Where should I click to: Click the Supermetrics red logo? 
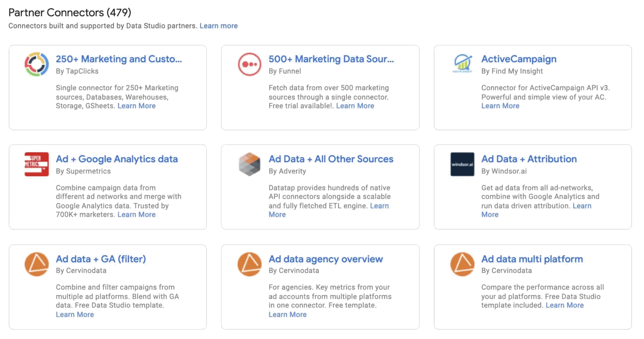pyautogui.click(x=37, y=164)
